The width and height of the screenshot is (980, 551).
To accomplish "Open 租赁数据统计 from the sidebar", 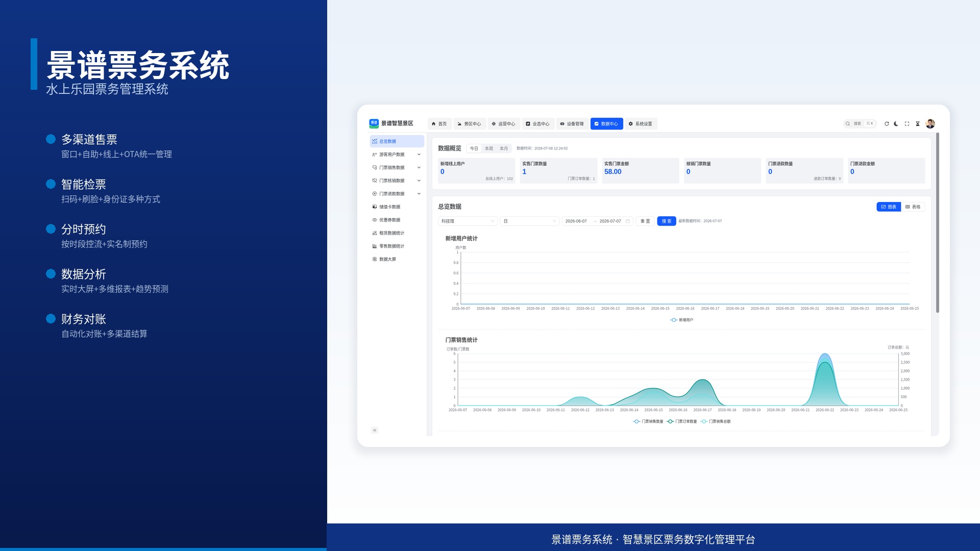I will [397, 233].
